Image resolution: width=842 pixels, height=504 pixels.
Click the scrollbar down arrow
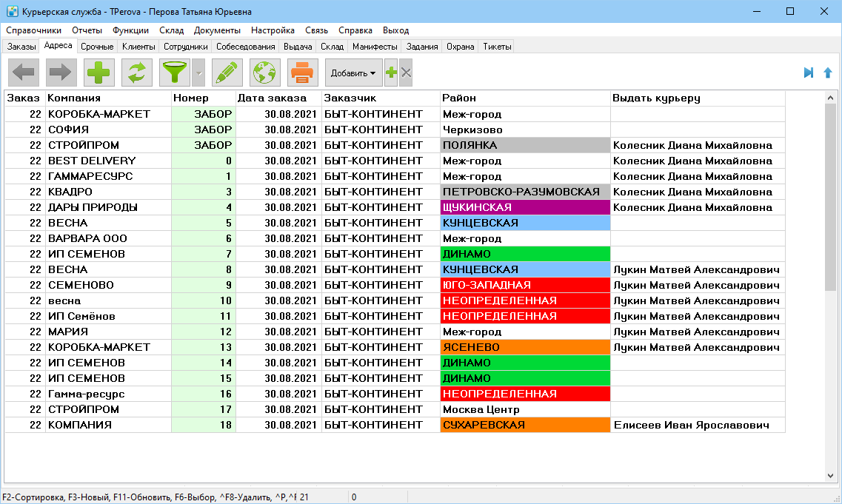[x=830, y=476]
